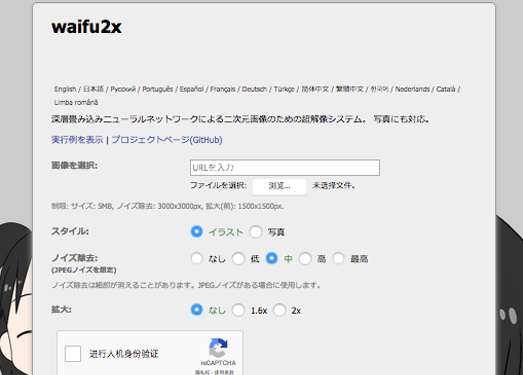523x375 pixels.
Task: Switch language to Español
Action: (x=191, y=89)
